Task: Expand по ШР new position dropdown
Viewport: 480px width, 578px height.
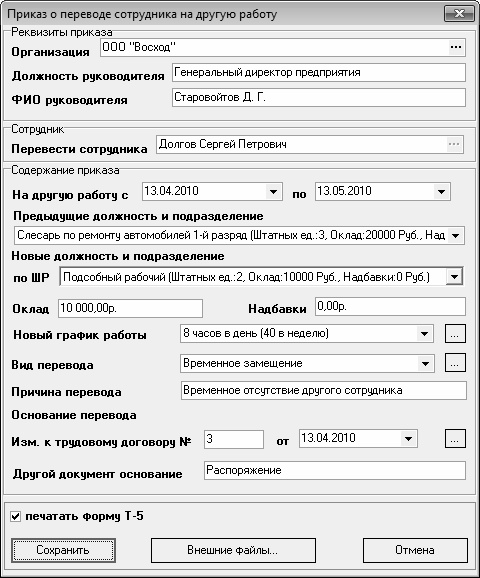Action: (x=455, y=277)
